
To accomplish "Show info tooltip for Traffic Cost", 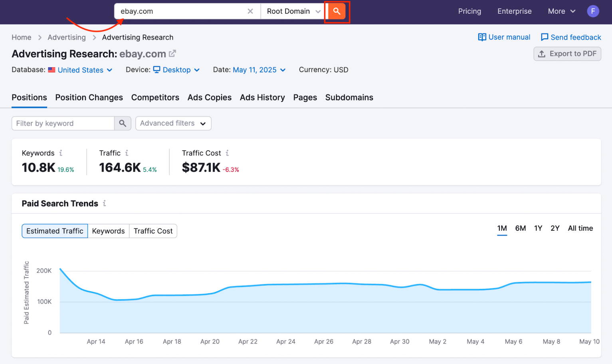I will point(227,153).
